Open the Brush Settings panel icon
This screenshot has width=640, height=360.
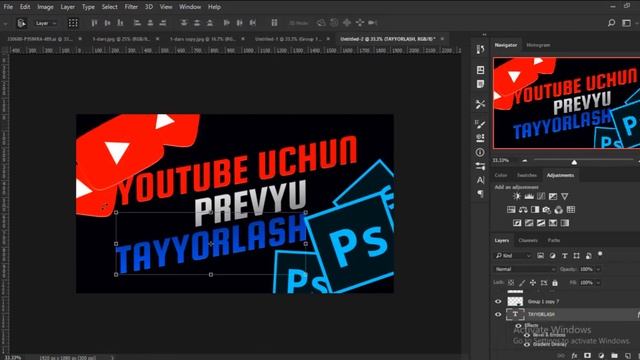480,124
